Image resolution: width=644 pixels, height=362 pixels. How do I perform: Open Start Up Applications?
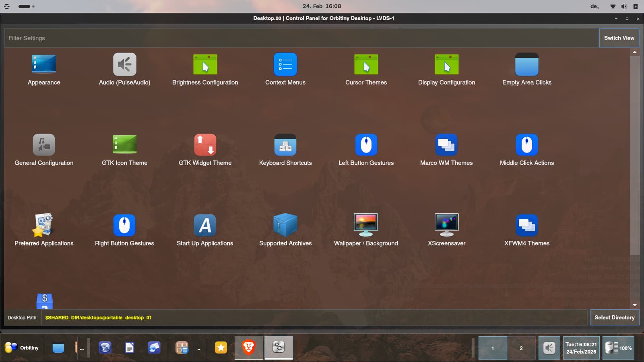point(205,226)
